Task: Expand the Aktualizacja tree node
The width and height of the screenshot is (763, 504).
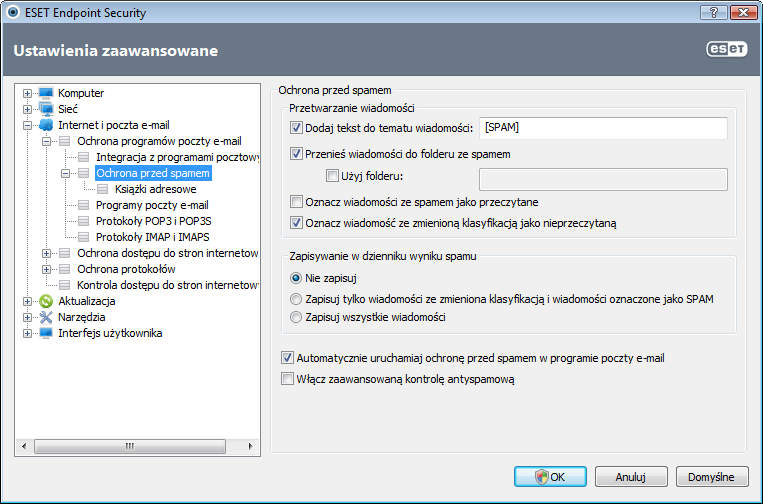Action: tap(27, 301)
